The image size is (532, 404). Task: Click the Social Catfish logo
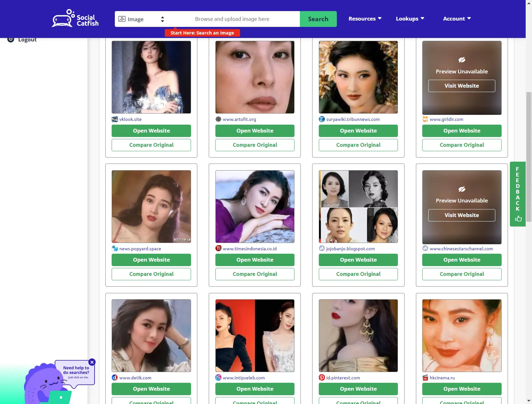(75, 18)
